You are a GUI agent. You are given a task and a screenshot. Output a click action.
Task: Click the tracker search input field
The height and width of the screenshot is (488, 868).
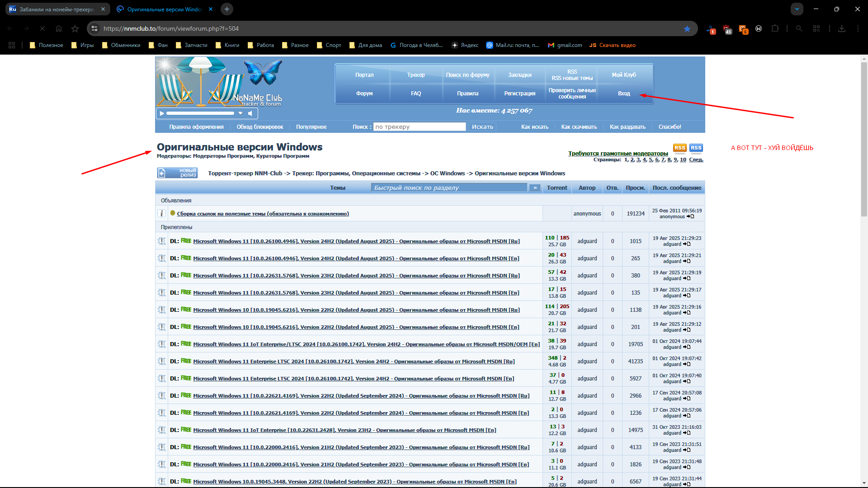point(420,127)
